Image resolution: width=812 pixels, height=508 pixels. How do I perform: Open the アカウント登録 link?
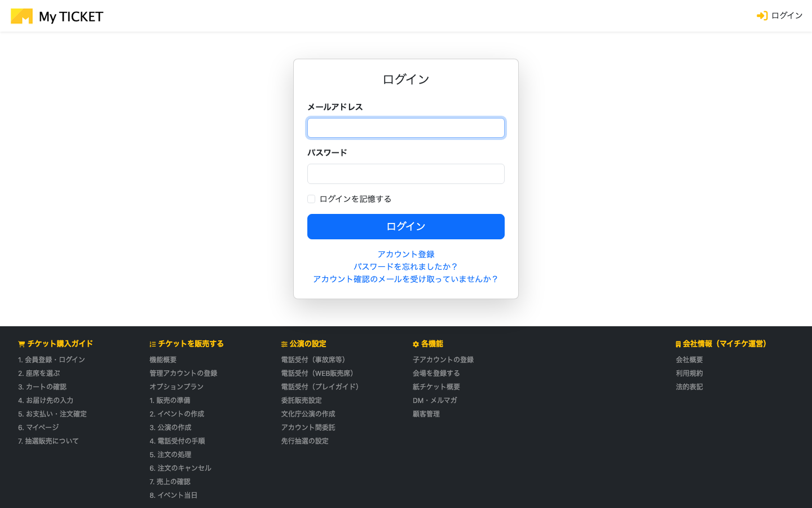click(x=405, y=254)
